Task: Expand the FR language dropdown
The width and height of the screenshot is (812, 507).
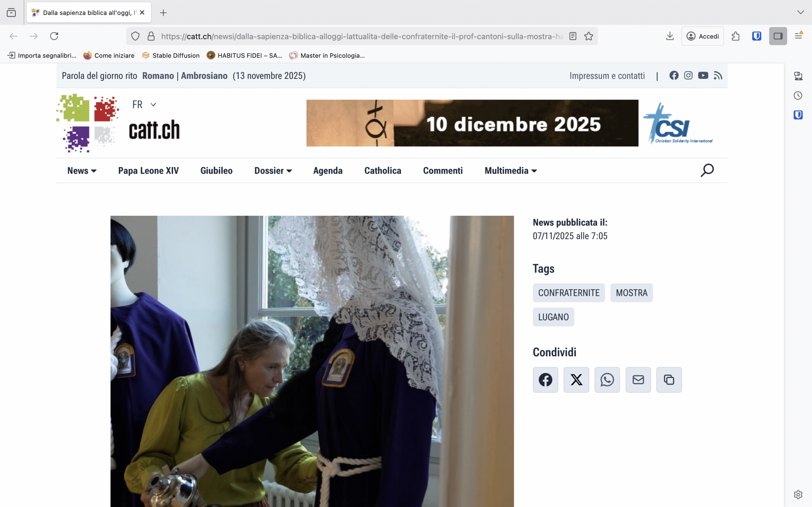Action: pyautogui.click(x=144, y=105)
